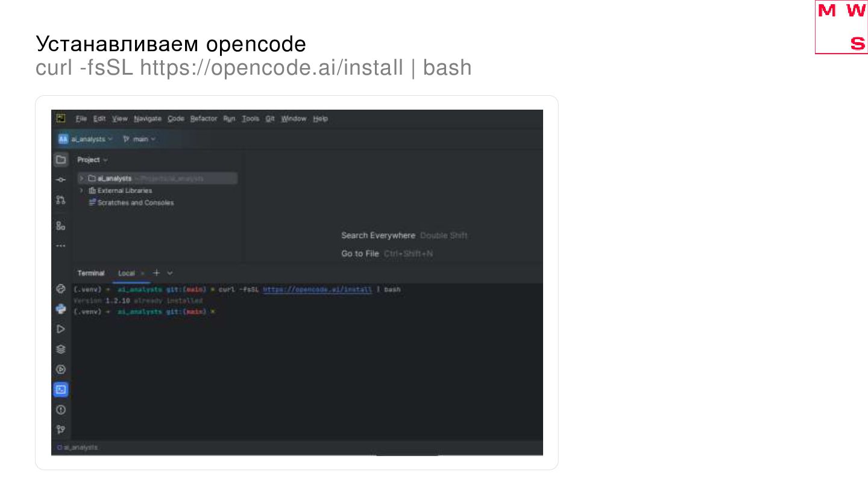Open the Pull Requests tool window

pyautogui.click(x=60, y=199)
